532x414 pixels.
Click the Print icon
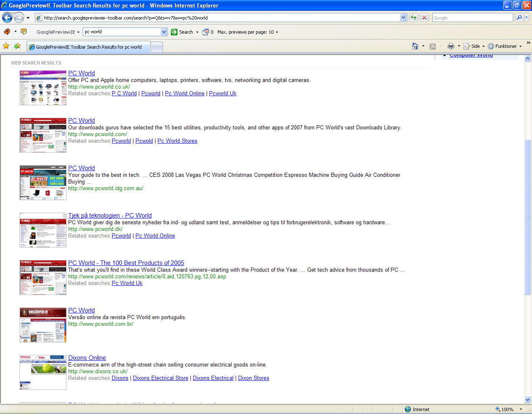451,46
